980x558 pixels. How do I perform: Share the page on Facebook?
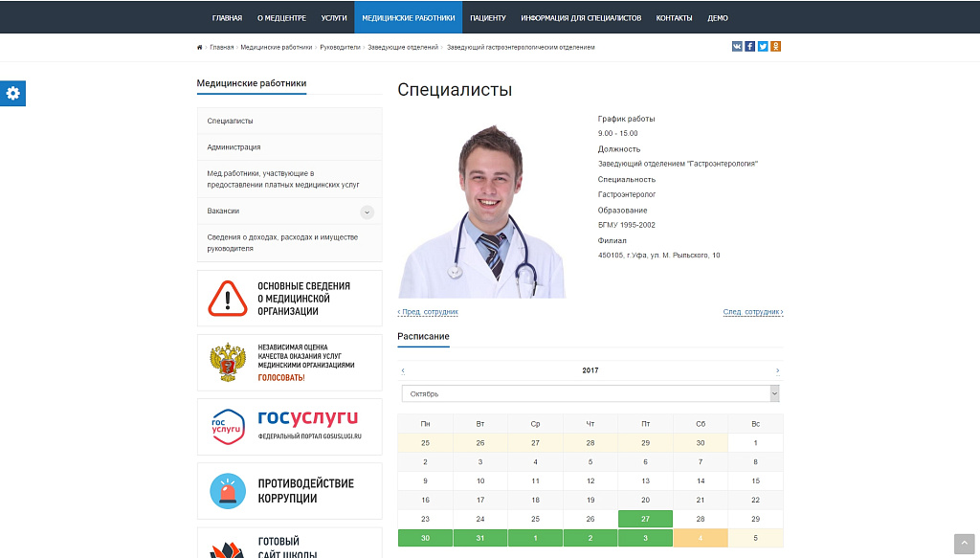click(750, 45)
